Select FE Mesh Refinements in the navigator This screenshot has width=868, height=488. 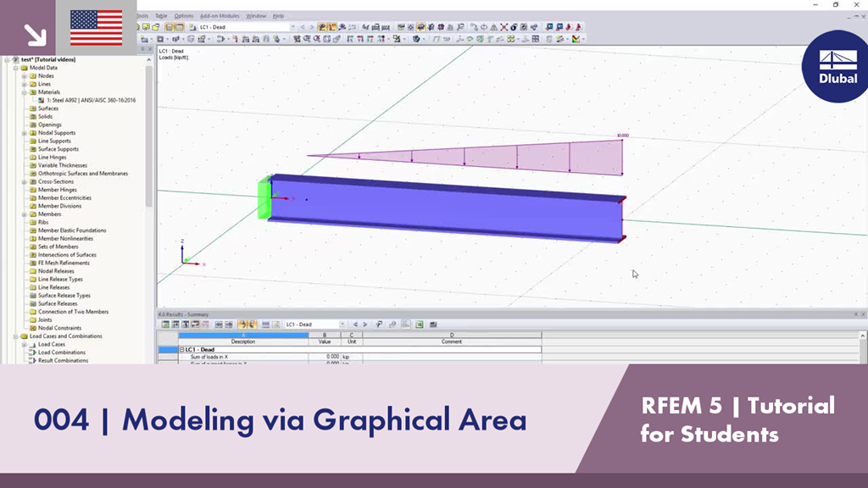point(64,263)
